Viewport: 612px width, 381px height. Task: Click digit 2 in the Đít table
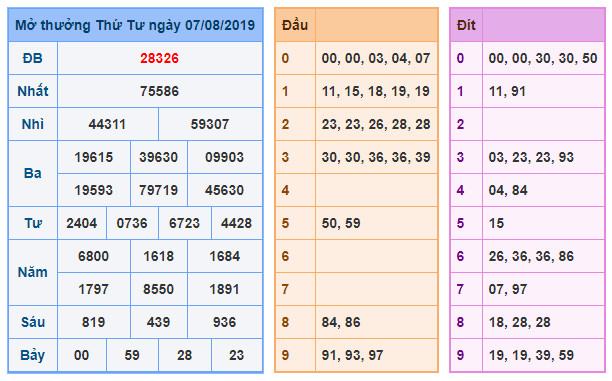tap(460, 124)
